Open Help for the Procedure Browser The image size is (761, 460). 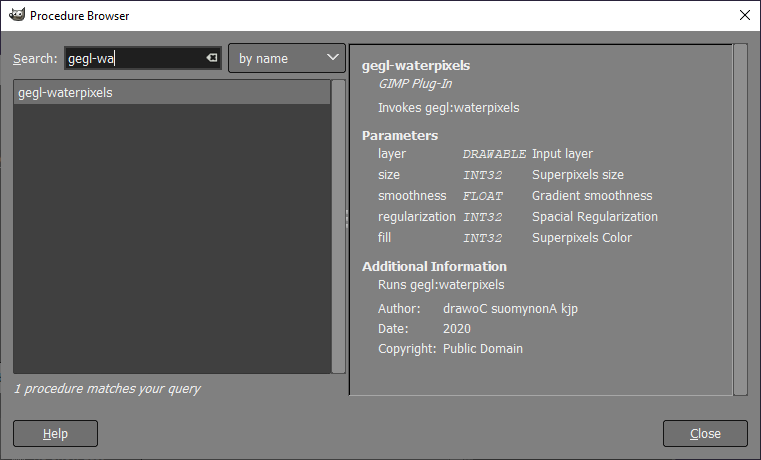point(55,433)
